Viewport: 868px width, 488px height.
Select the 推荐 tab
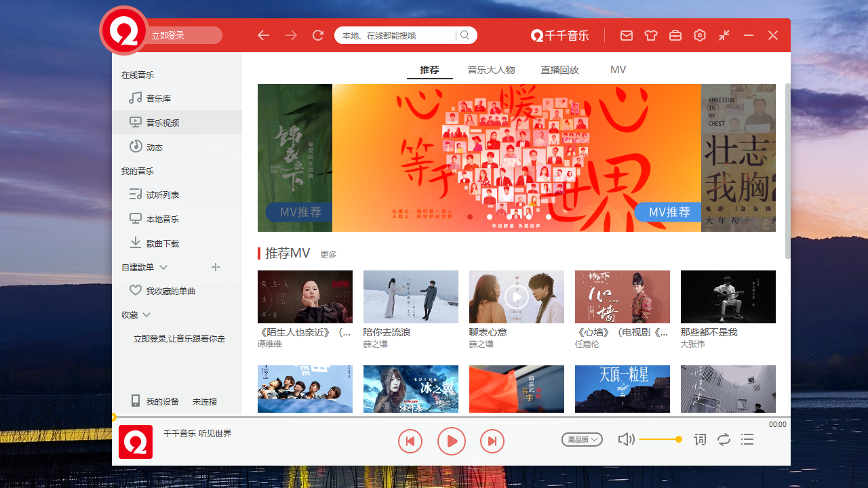(429, 70)
